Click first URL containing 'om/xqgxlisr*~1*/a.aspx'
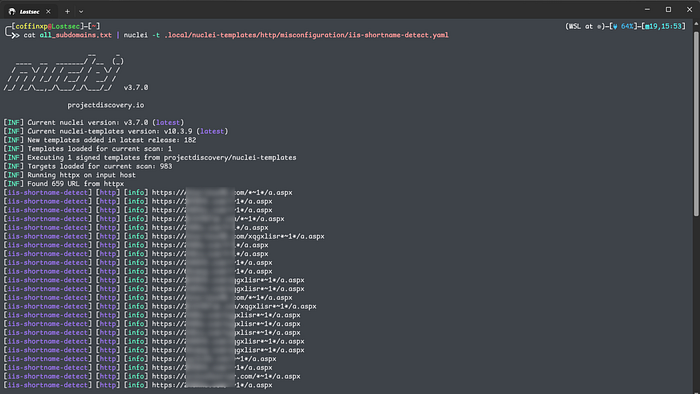 coord(238,236)
